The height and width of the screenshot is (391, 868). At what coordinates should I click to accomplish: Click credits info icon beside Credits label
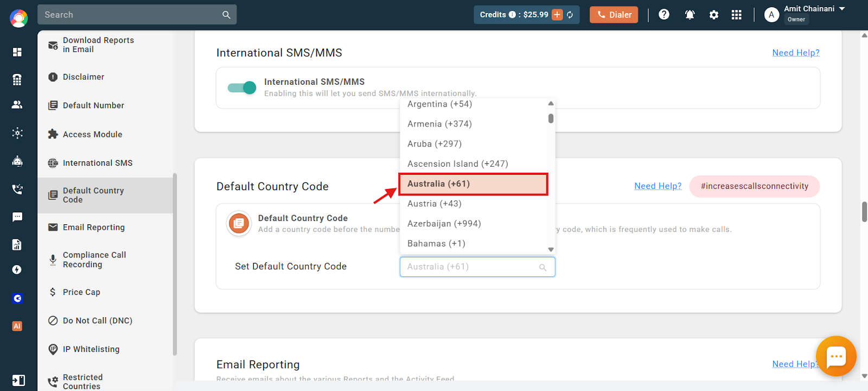pos(512,15)
